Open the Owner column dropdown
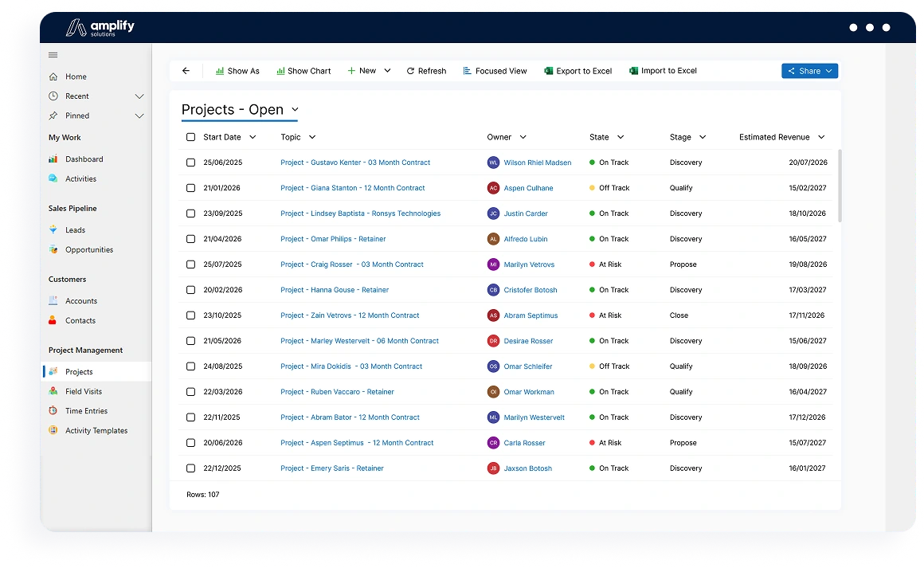 (x=523, y=137)
